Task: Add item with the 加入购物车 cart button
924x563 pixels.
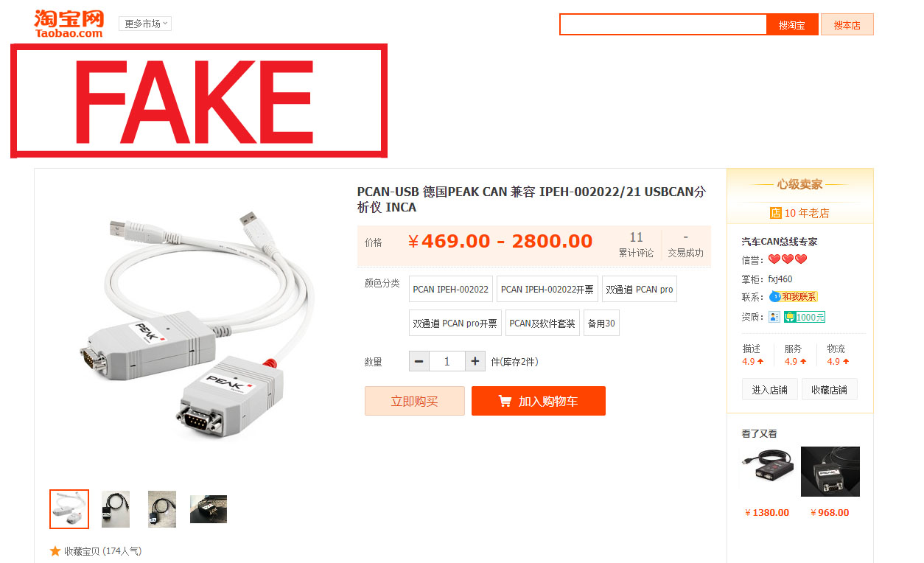Action: tap(538, 401)
